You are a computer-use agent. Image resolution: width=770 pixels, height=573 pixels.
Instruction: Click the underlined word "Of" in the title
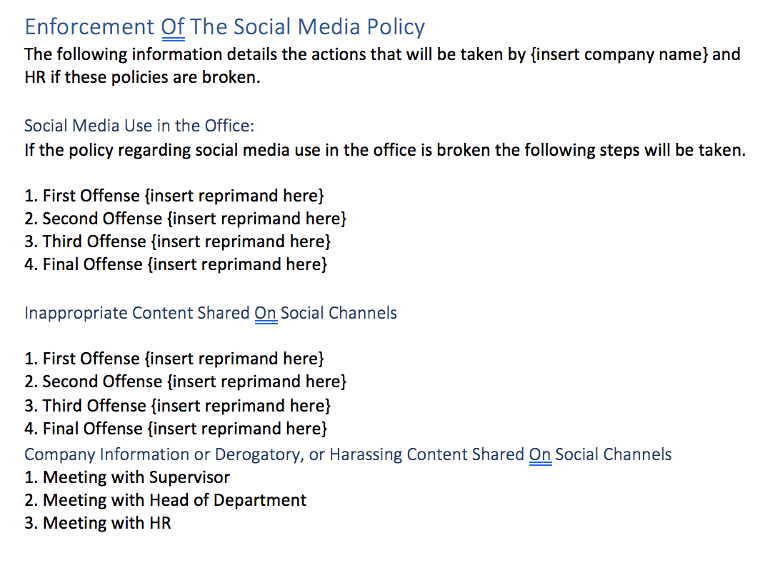[x=172, y=27]
